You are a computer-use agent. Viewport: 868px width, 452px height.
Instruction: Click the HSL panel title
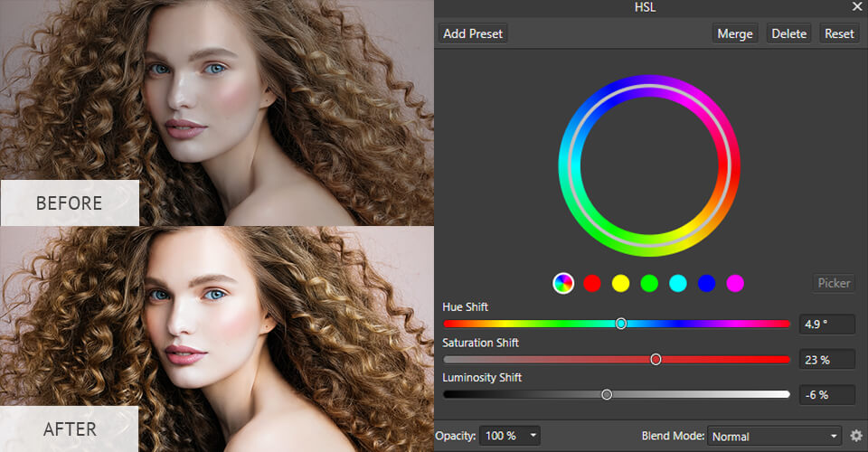click(x=645, y=7)
